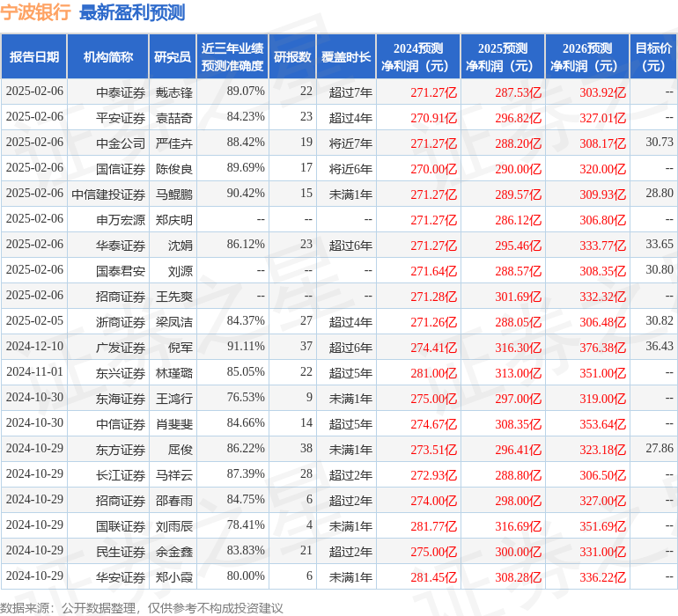Click institution name 国信证券
Image resolution: width=678 pixels, height=616 pixels.
pyautogui.click(x=121, y=169)
